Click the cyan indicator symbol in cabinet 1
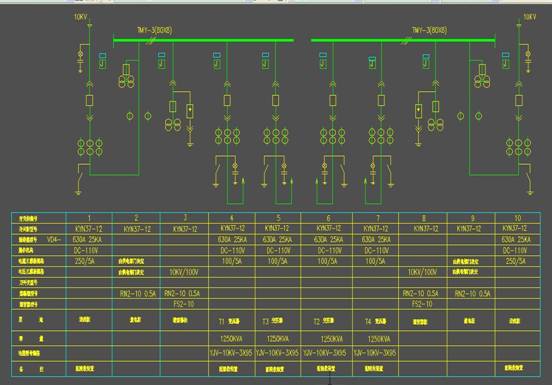The image size is (552, 385). tap(102, 61)
